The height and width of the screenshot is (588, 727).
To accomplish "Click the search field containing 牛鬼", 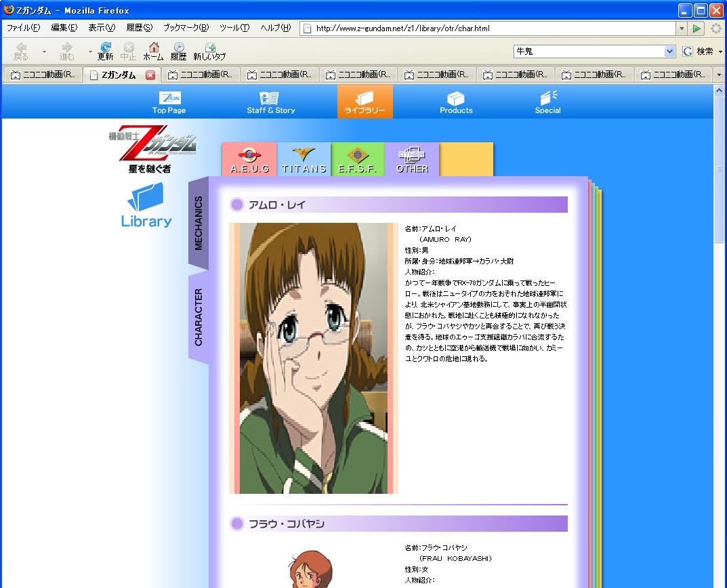I will click(x=589, y=51).
